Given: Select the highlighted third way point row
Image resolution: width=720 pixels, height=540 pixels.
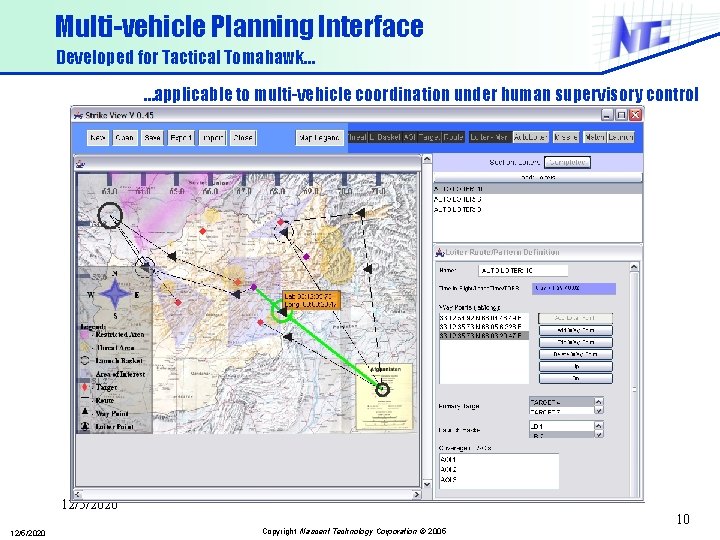Looking at the screenshot, I should tap(484, 336).
